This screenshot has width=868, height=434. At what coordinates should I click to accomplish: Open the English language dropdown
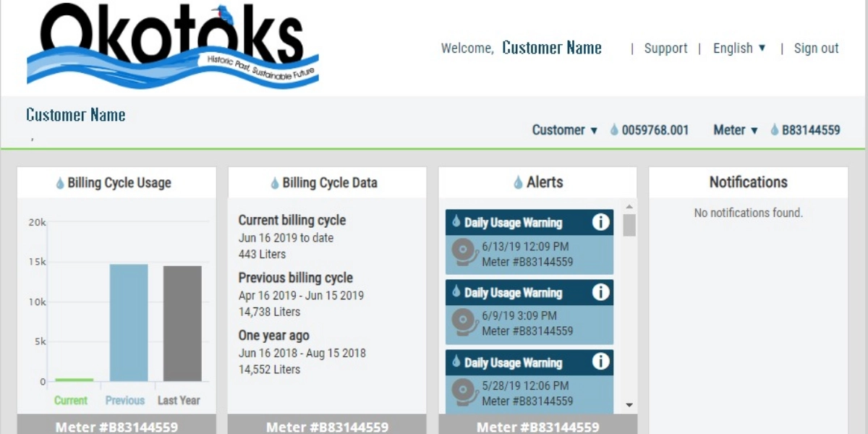tap(739, 48)
